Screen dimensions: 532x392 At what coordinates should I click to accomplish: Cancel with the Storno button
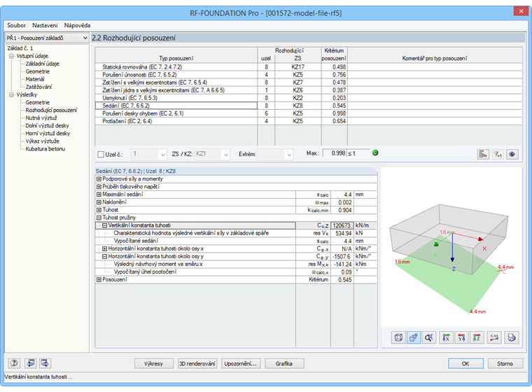pos(505,363)
